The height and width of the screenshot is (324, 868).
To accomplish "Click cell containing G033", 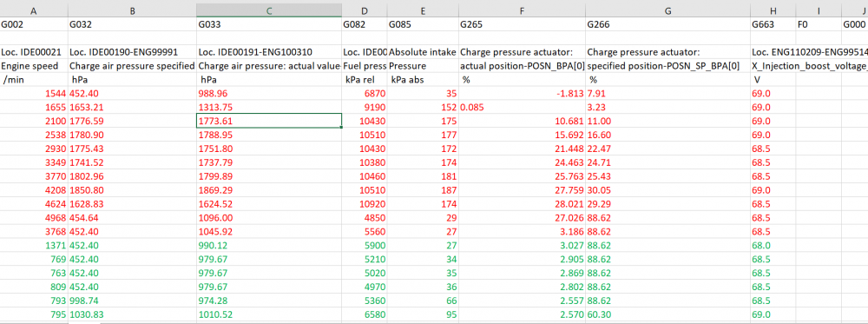I will tap(269, 24).
